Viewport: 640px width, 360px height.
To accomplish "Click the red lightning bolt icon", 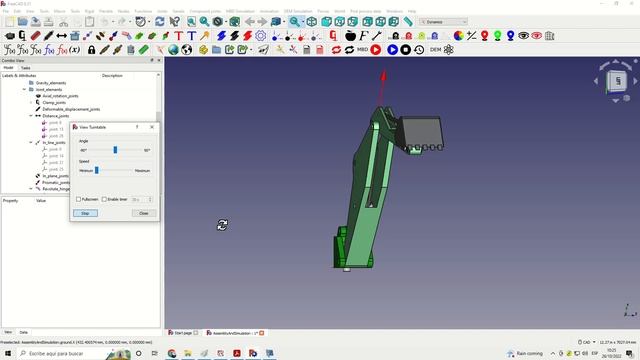I will tap(247, 36).
